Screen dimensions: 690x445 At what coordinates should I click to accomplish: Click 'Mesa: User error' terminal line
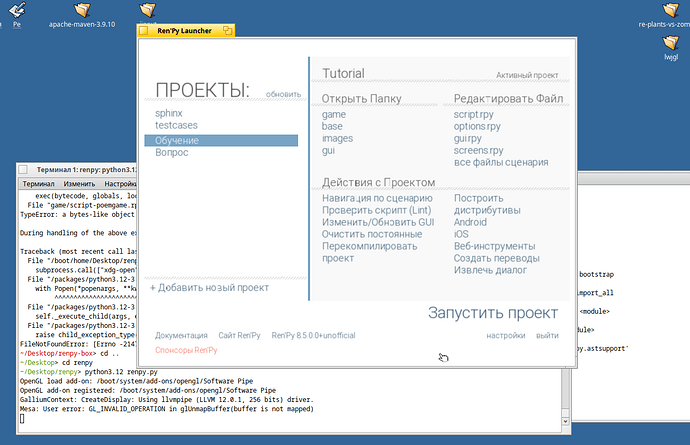[x=167, y=409]
